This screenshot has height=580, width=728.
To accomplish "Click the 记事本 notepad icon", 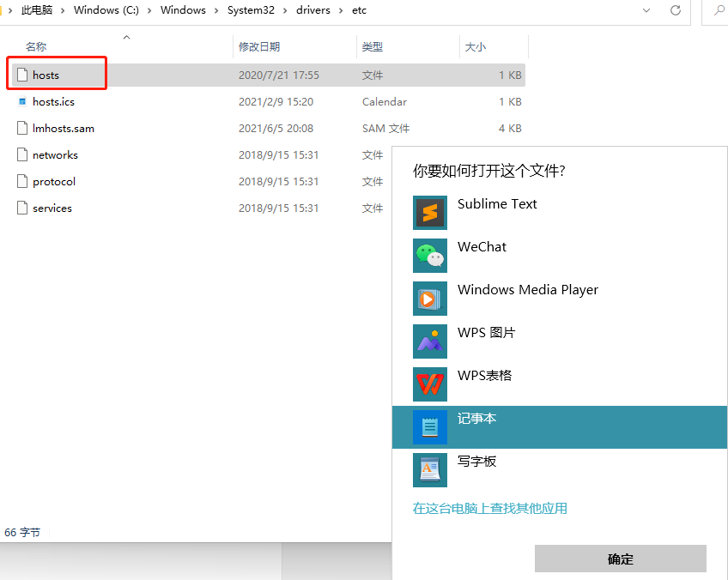I will [430, 427].
